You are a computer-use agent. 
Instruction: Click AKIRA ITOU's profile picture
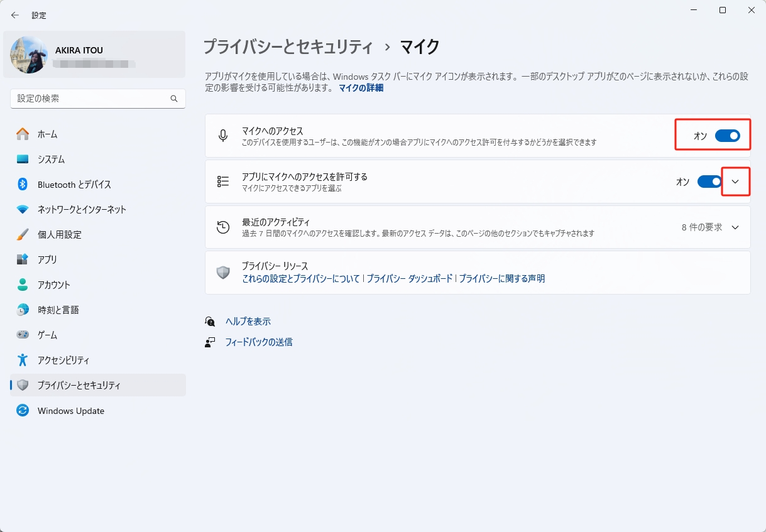coord(28,55)
